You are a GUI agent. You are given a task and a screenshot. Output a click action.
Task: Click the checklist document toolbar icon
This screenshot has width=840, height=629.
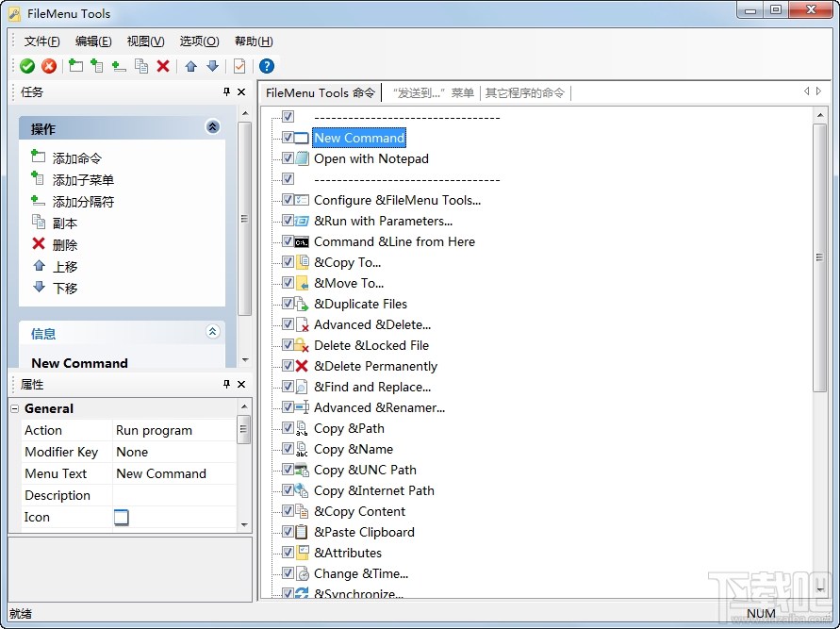point(239,66)
